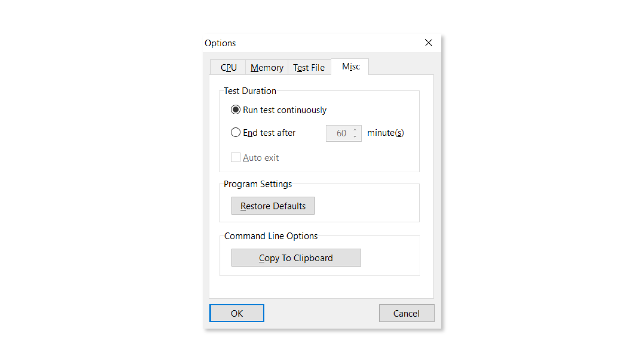Enable the Auto exit checkbox

(x=235, y=158)
